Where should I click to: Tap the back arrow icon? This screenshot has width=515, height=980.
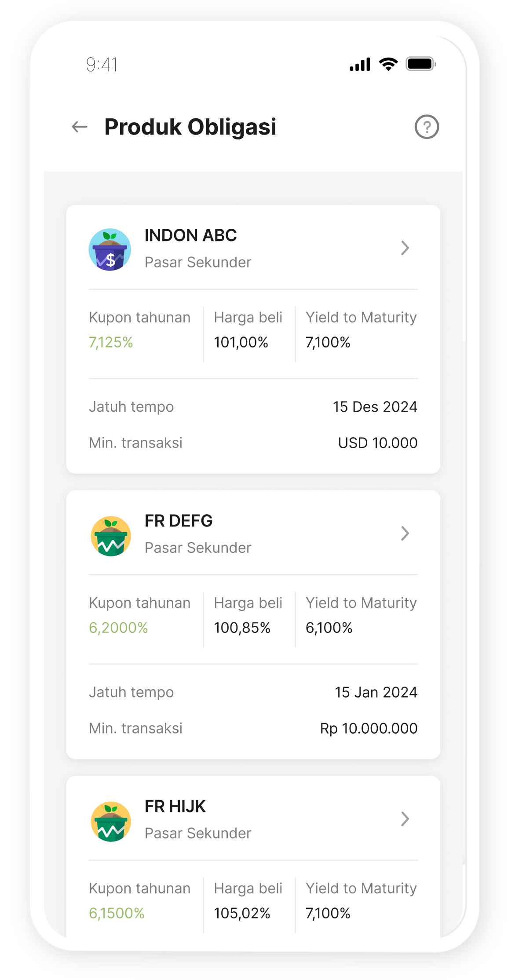(x=80, y=127)
